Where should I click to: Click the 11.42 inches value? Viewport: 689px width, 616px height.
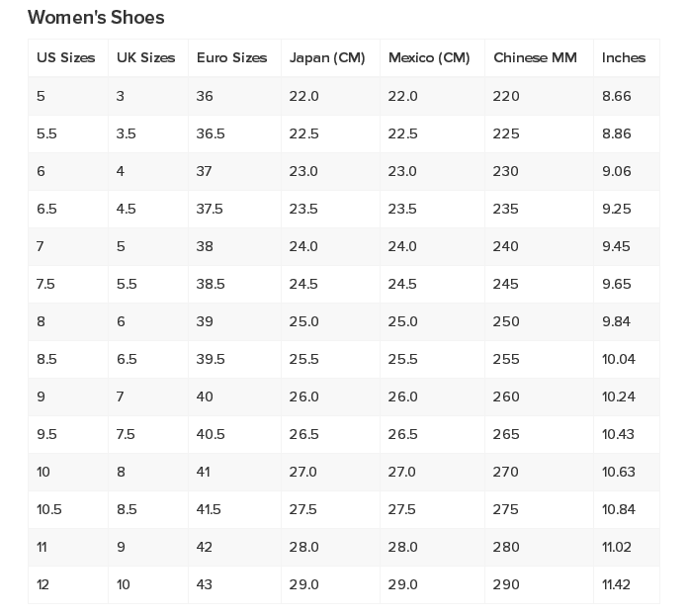tap(616, 584)
